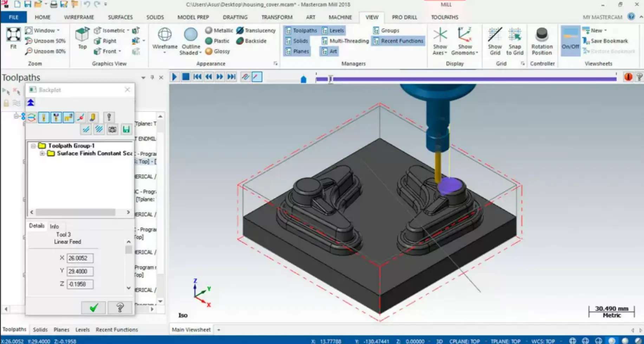
Task: Confirm Backplot with the green checkmark
Action: coord(93,308)
